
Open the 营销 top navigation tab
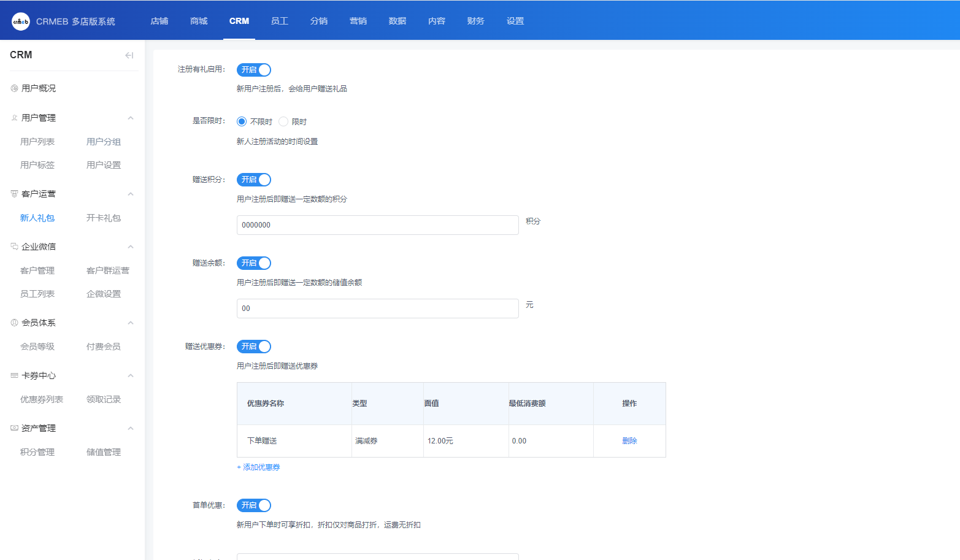coord(358,21)
